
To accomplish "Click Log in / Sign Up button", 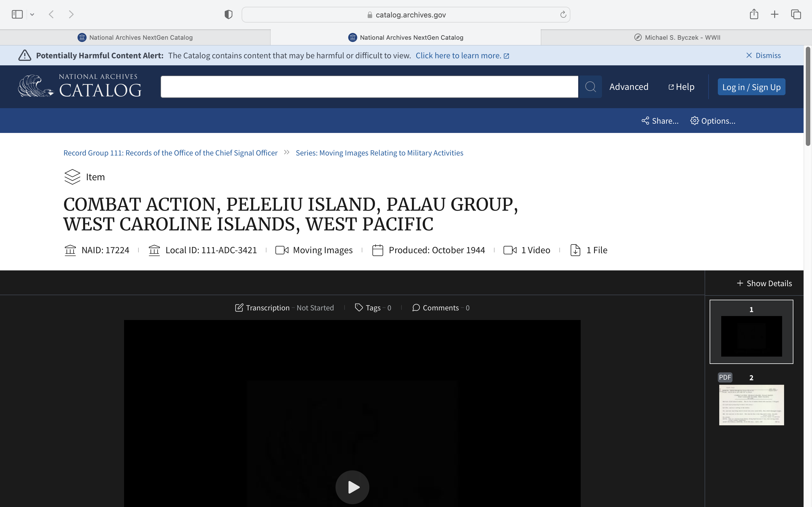I will [x=751, y=87].
